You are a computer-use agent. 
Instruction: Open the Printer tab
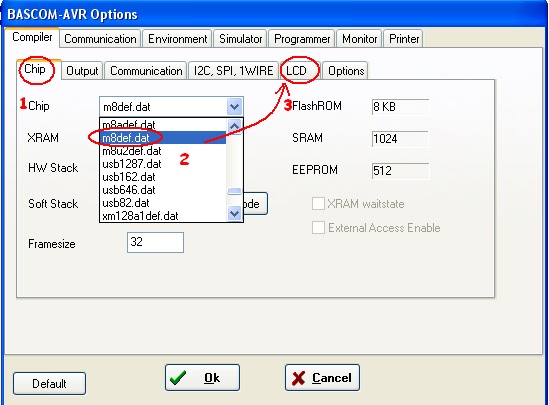(404, 39)
